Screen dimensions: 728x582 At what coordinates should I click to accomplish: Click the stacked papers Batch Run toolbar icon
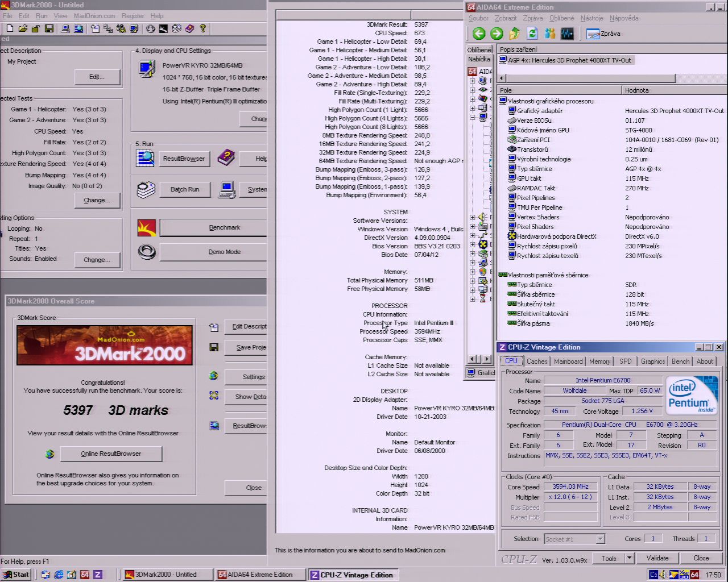177,28
